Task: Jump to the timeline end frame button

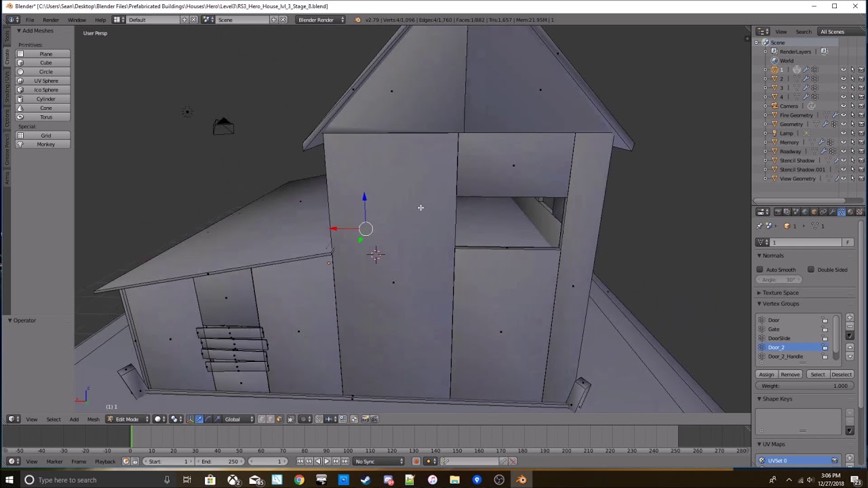Action: click(344, 462)
